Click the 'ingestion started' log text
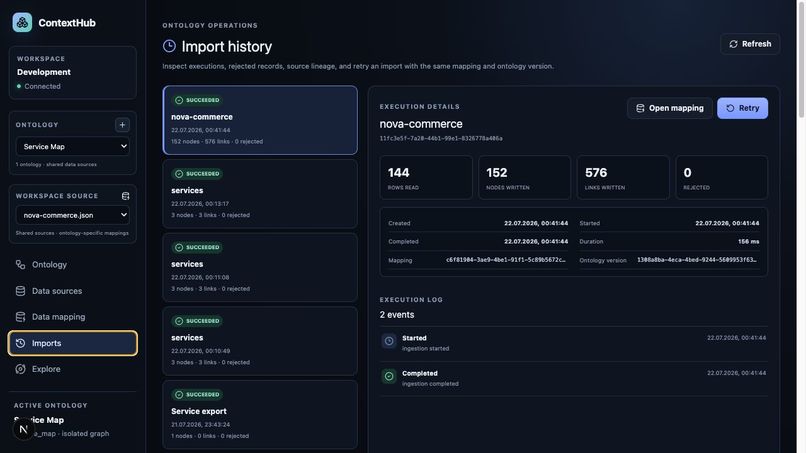Image resolution: width=806 pixels, height=453 pixels. click(425, 349)
